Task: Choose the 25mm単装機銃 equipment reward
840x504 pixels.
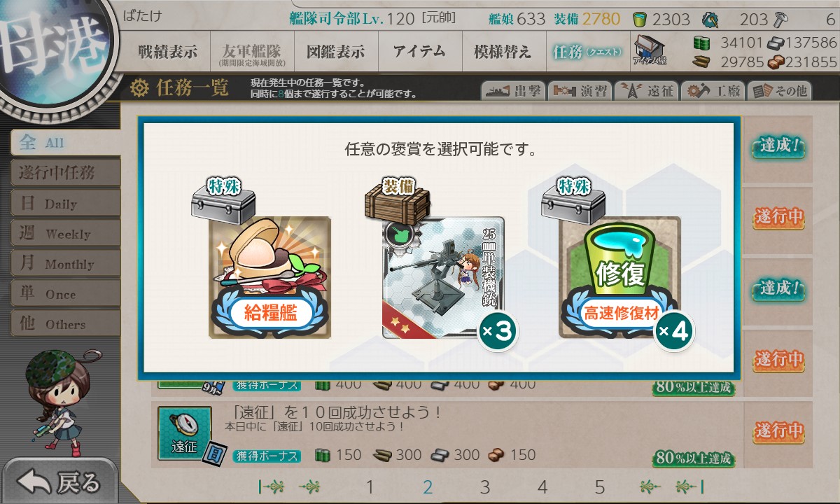Action: click(x=443, y=278)
